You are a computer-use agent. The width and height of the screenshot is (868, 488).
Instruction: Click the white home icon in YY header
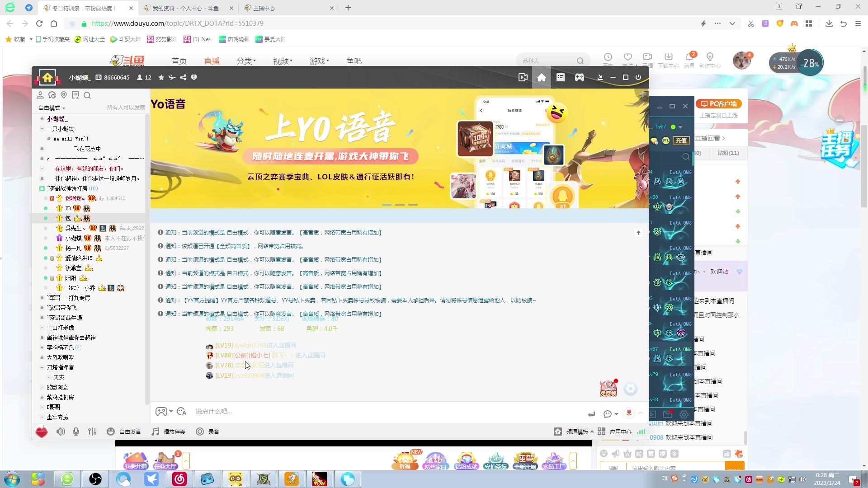(x=542, y=77)
